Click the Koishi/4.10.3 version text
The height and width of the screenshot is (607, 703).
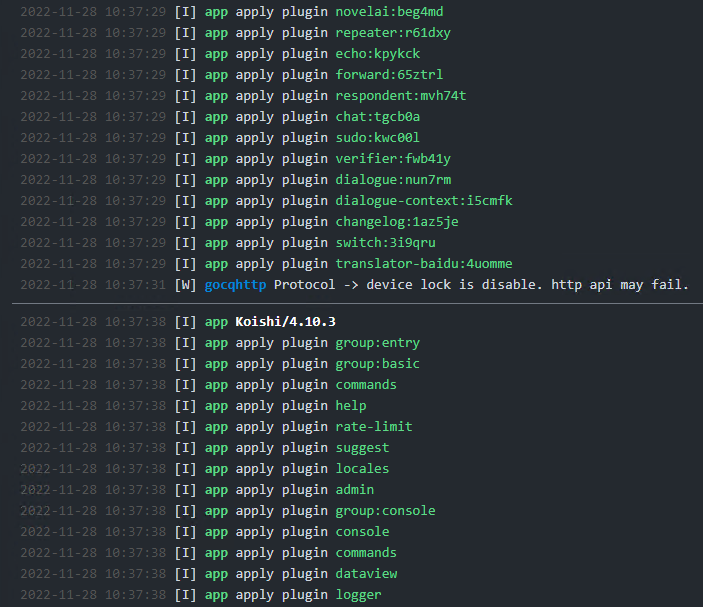(285, 322)
